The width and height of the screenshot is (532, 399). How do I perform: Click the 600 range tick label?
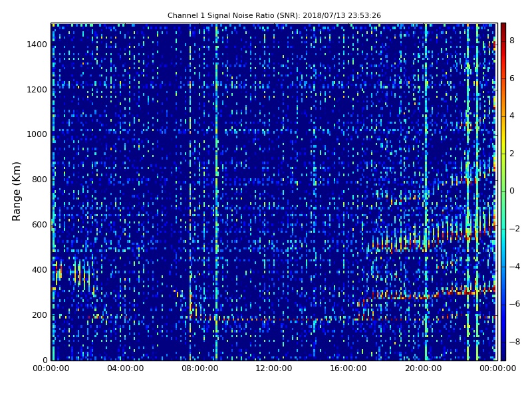click(x=39, y=225)
